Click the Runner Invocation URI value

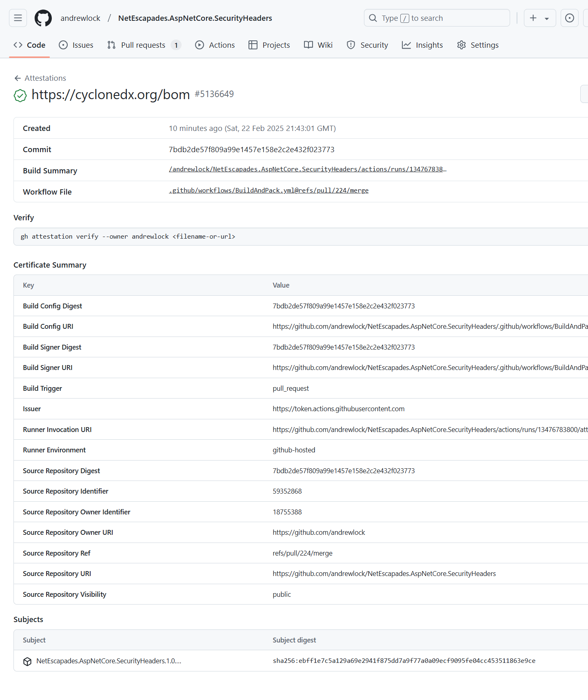tap(430, 430)
